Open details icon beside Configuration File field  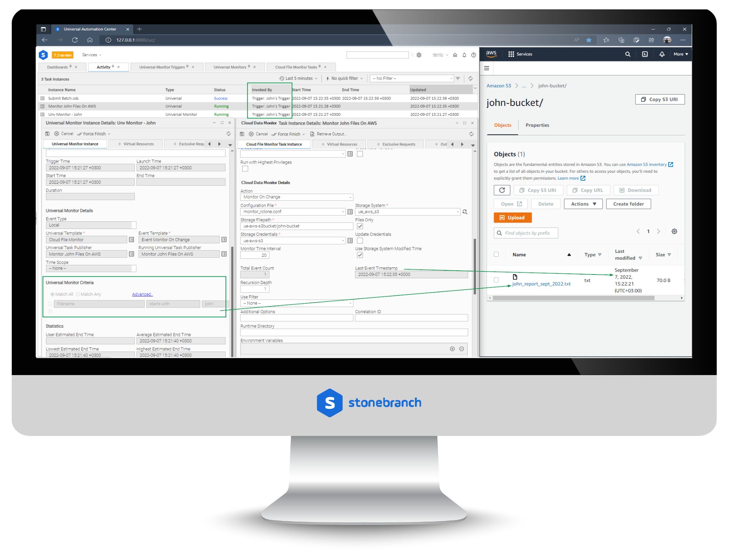(x=350, y=212)
